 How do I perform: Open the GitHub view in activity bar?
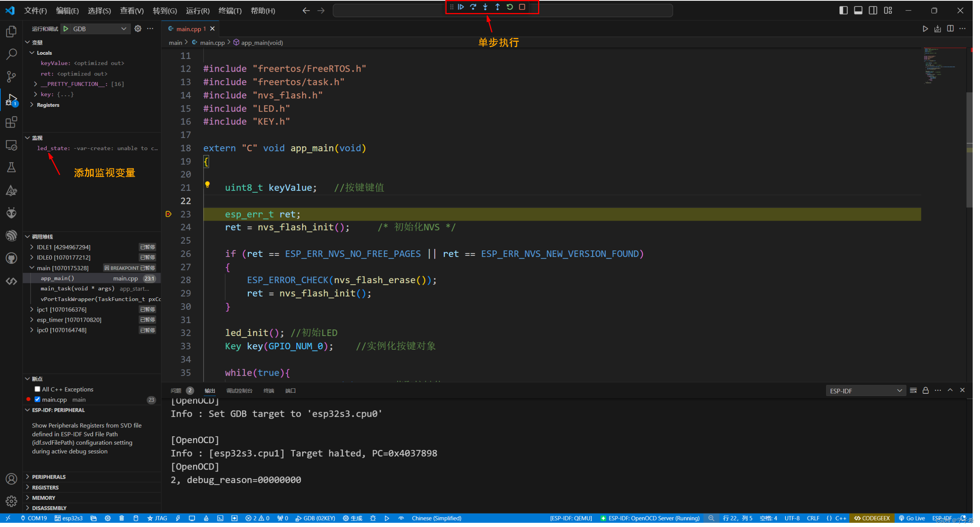[x=11, y=259]
